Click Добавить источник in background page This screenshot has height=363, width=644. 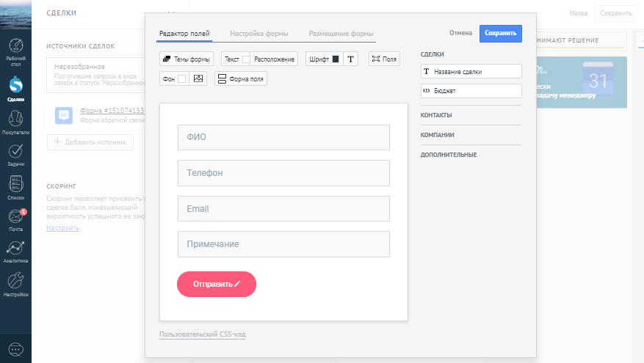(x=90, y=142)
